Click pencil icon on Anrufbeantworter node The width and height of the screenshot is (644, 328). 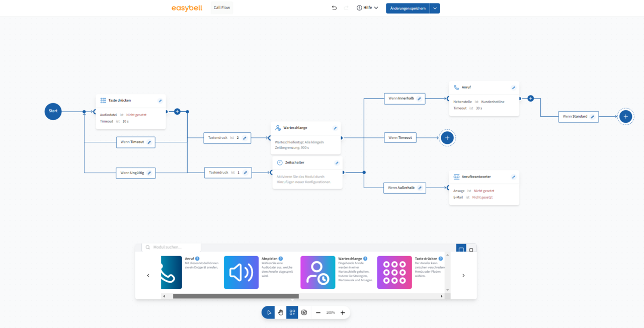[x=513, y=177]
